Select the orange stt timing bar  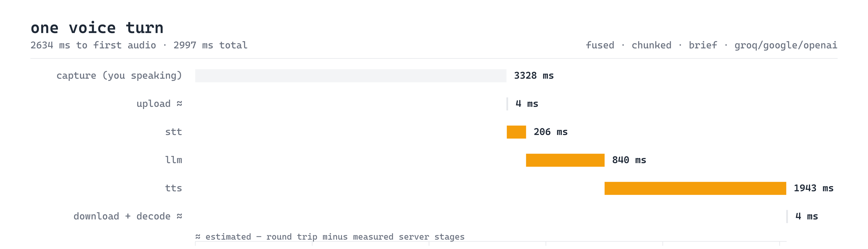(516, 132)
